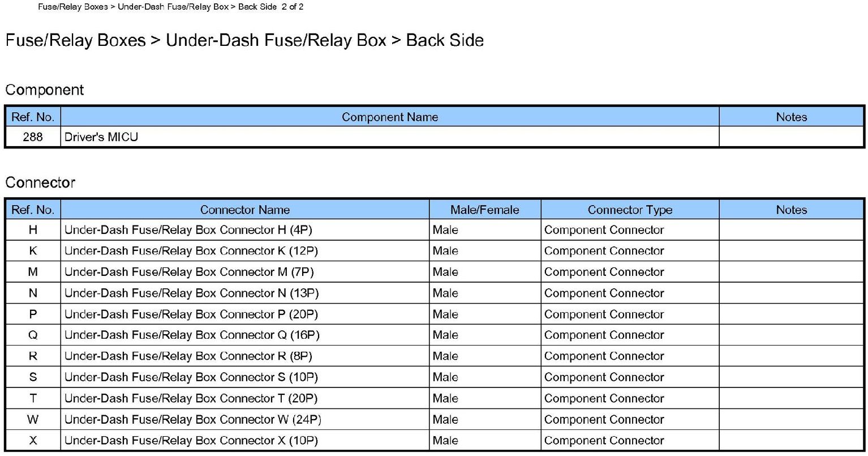Click the Connector Name column header
The width and height of the screenshot is (868, 456).
click(244, 210)
